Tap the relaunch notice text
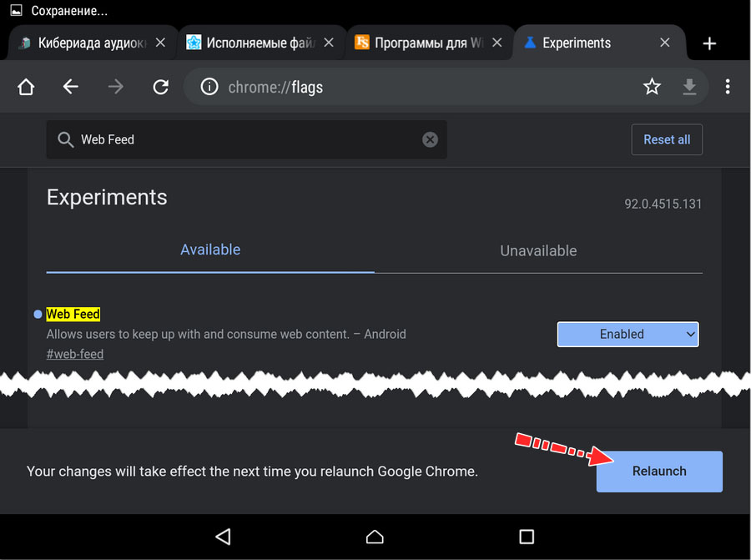The height and width of the screenshot is (560, 751). coord(252,472)
